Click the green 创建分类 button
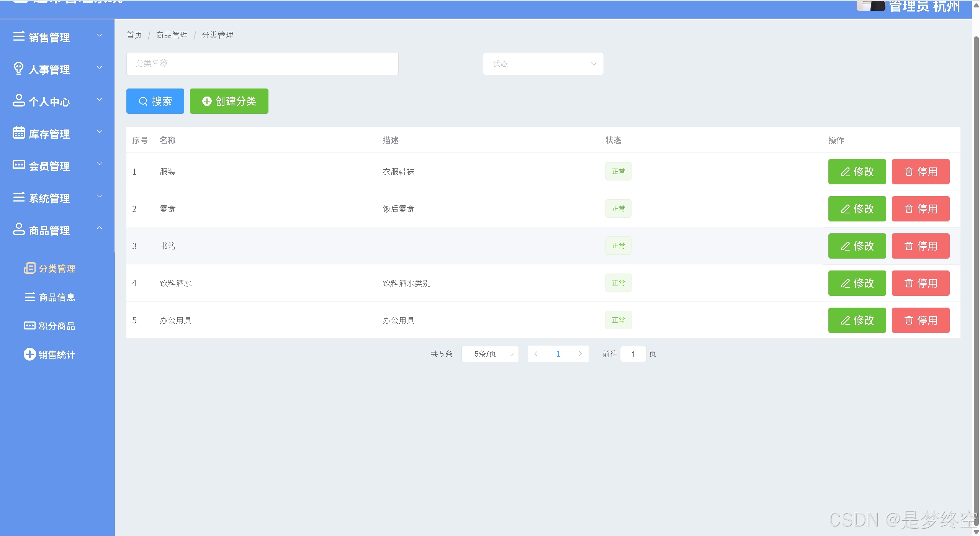Image resolution: width=980 pixels, height=536 pixels. click(229, 101)
